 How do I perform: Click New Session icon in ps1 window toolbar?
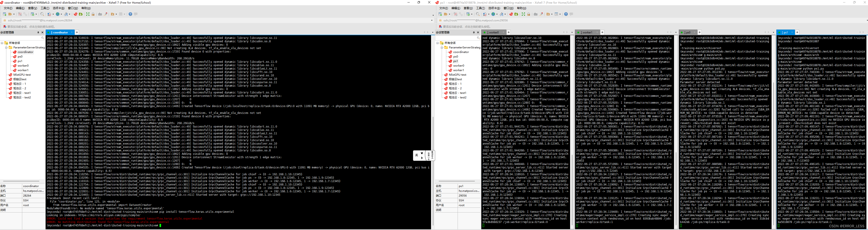pyautogui.click(x=440, y=14)
